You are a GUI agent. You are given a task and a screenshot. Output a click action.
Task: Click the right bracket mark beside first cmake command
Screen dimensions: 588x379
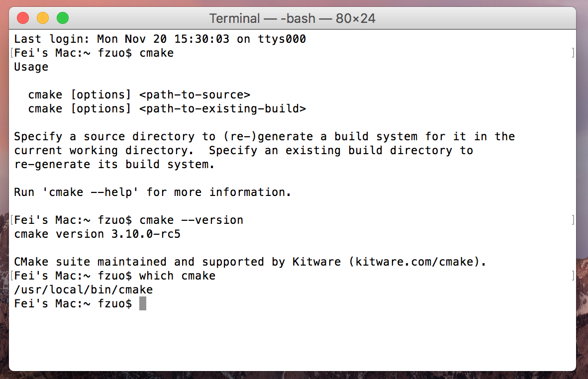coord(573,53)
